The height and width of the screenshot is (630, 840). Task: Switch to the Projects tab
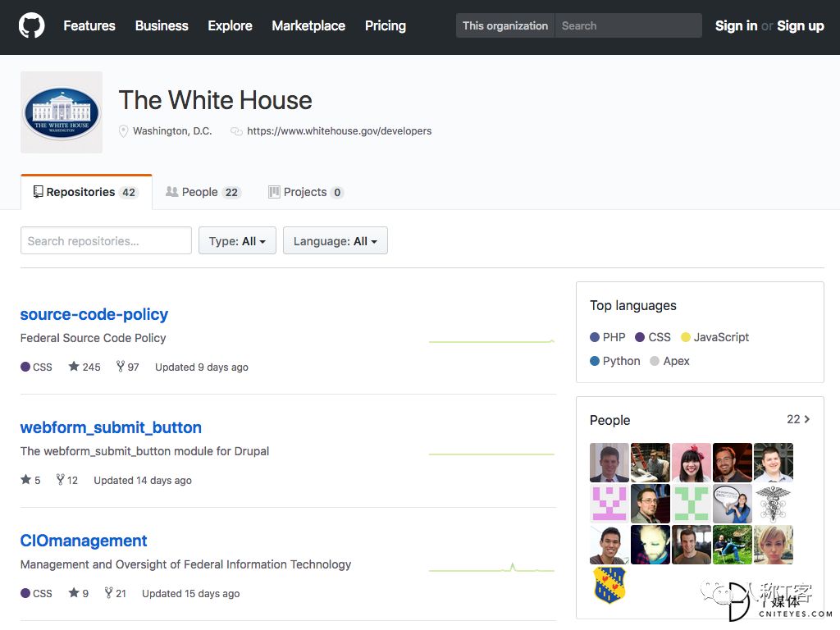[x=306, y=192]
